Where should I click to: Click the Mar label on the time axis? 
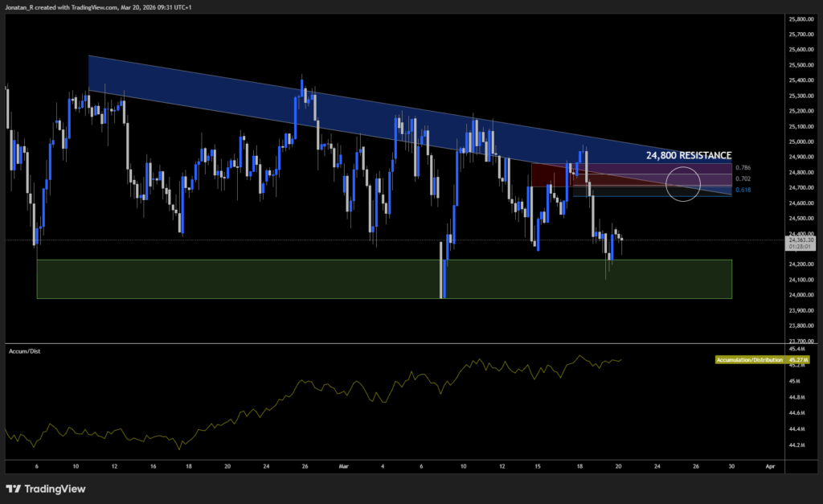click(343, 466)
